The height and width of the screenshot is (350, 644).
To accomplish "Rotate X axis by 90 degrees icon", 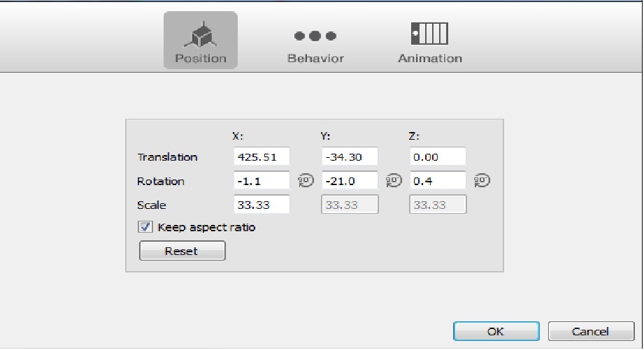I will 305,181.
